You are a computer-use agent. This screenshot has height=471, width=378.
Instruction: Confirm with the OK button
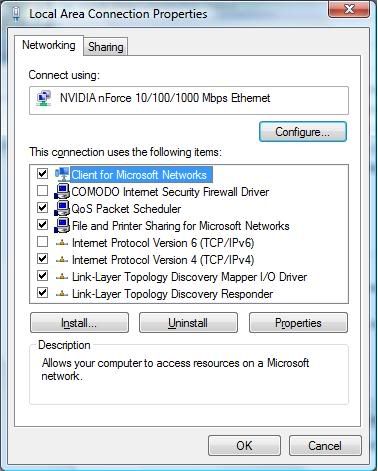point(244,445)
